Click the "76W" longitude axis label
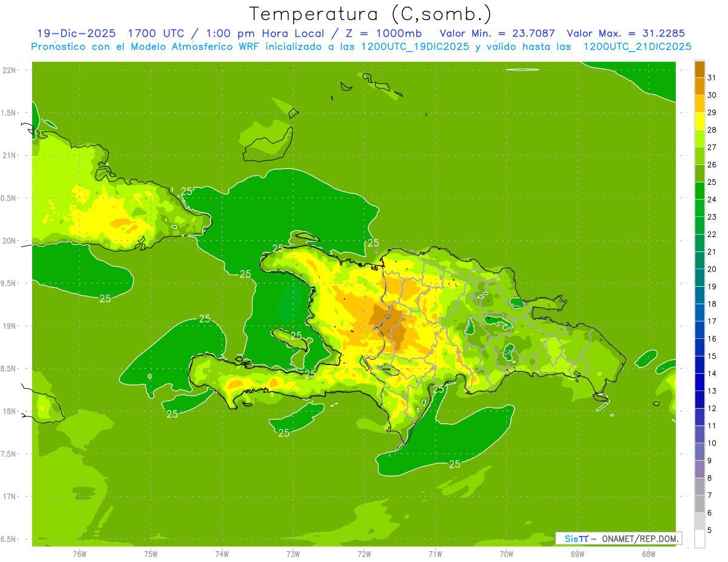The height and width of the screenshot is (562, 728). coord(79,554)
